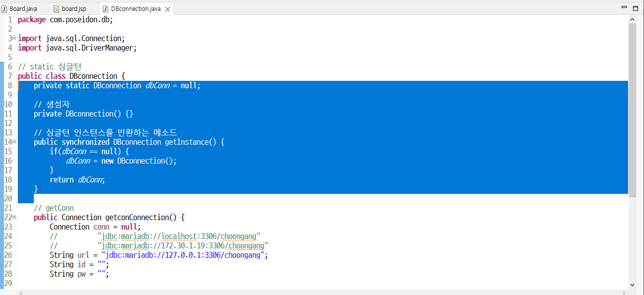Collapse the getInstance method at line 14
This screenshot has width=644, height=295.
click(14, 142)
